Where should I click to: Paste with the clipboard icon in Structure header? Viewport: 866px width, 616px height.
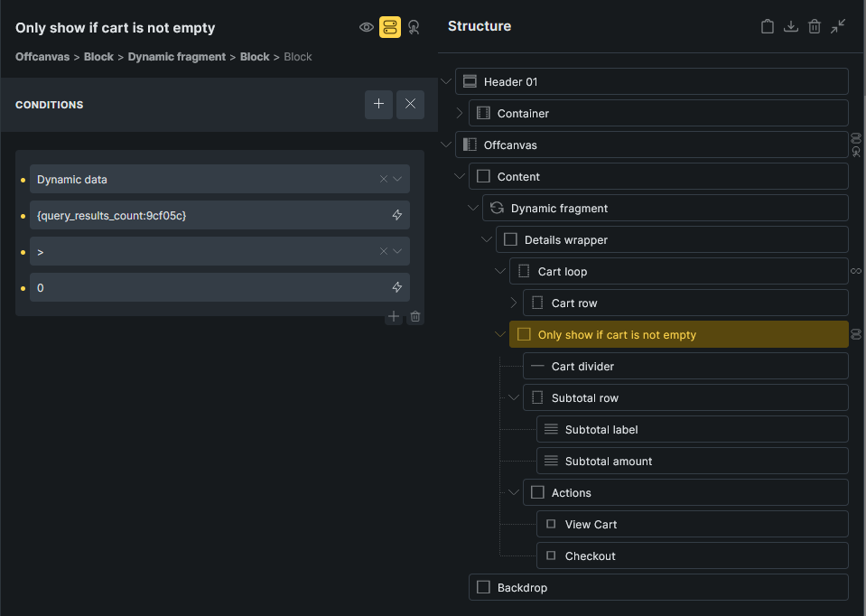[x=768, y=26]
